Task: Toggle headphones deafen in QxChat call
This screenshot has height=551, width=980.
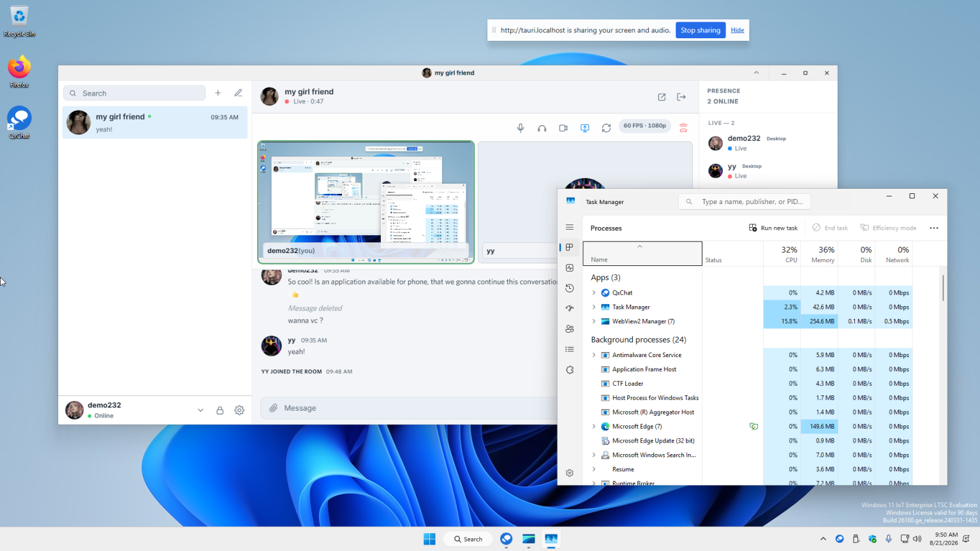Action: [542, 128]
